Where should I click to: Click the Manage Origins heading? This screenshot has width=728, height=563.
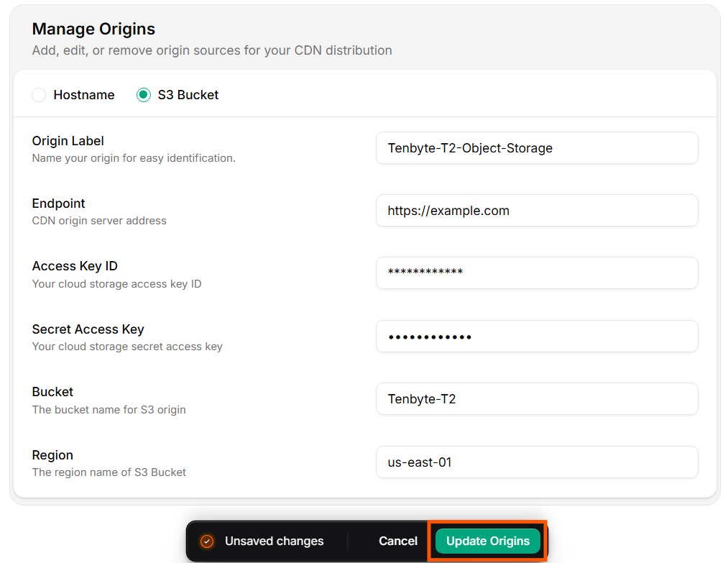93,29
